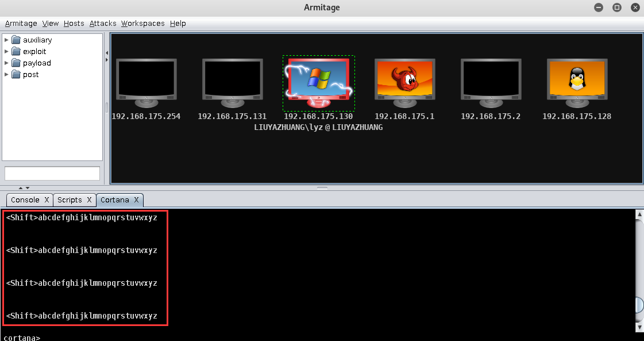
Task: Click the 192.168.175.128 IP label
Action: pos(577,116)
